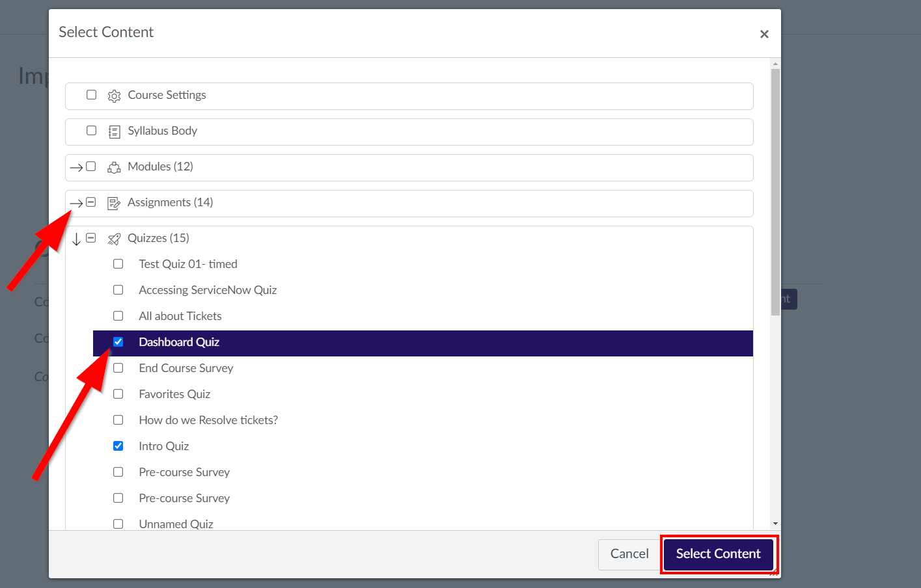
Task: Check the first Pre-course Survey checkbox
Action: [118, 472]
